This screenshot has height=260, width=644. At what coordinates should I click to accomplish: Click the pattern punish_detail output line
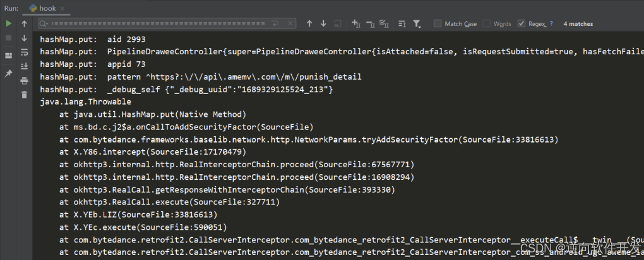(200, 77)
